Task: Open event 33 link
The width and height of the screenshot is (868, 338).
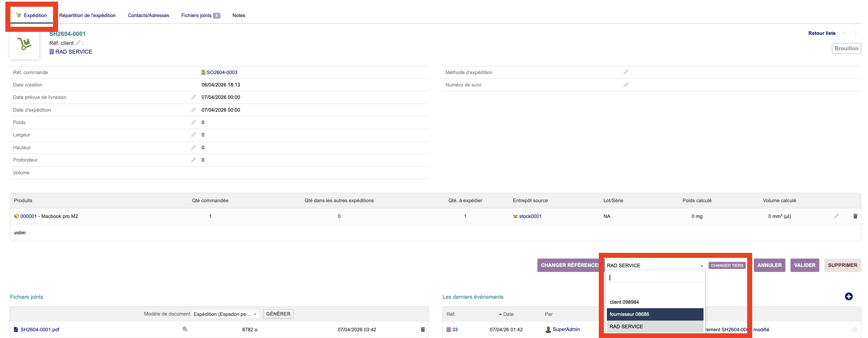Action: click(455, 330)
